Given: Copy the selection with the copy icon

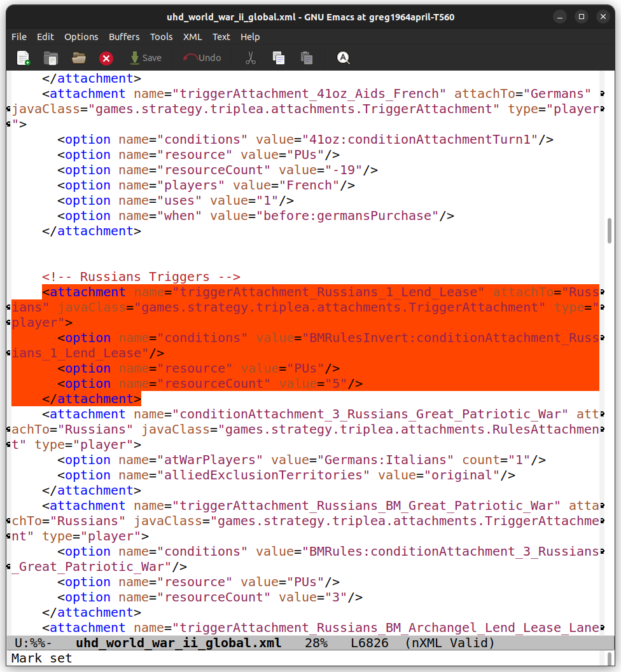Looking at the screenshot, I should [x=279, y=58].
